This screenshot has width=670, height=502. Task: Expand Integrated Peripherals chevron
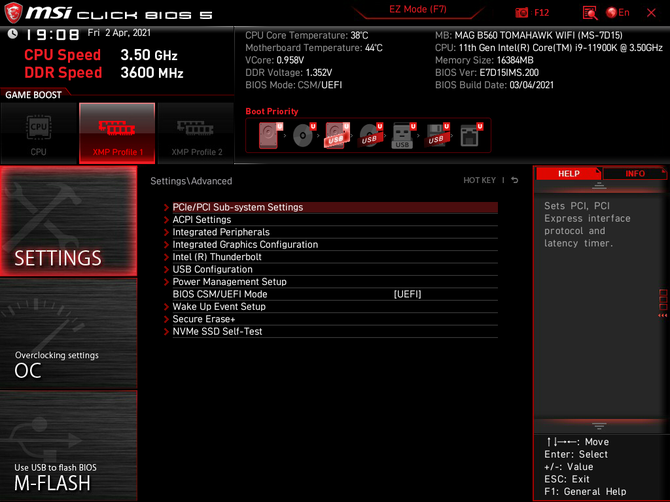(167, 232)
